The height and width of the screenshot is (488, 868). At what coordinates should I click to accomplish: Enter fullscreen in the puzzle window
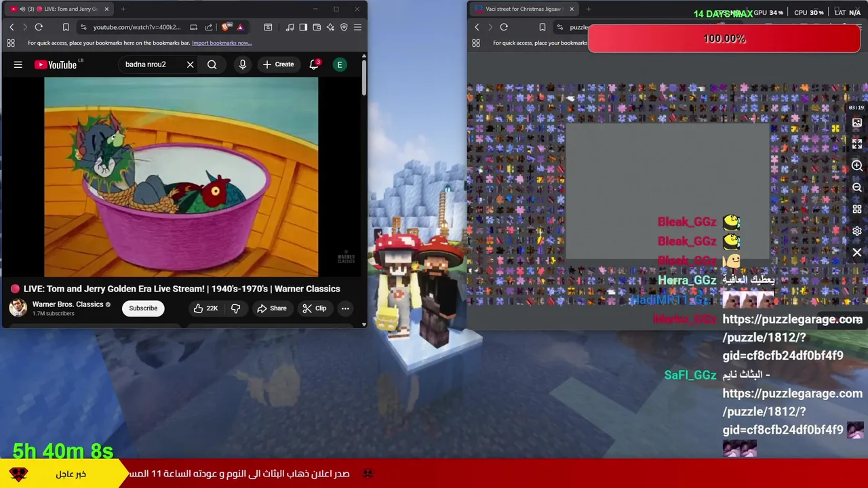coord(857,144)
